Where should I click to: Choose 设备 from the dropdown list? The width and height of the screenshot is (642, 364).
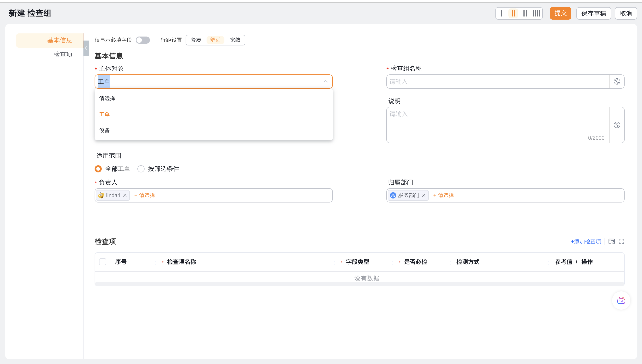[104, 130]
